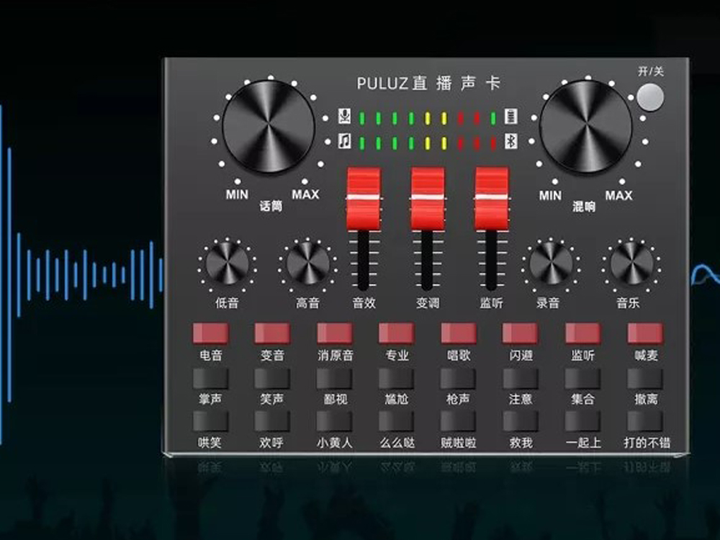Click the MAX label under 话筒 knob

coord(305,195)
